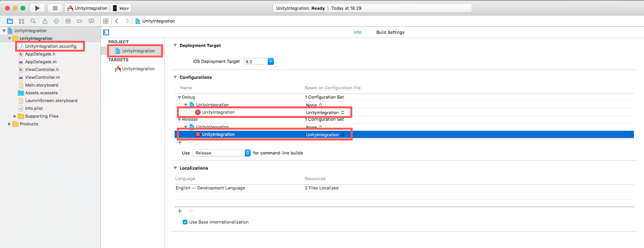
Task: Click the Run (play) button
Action: point(37,8)
